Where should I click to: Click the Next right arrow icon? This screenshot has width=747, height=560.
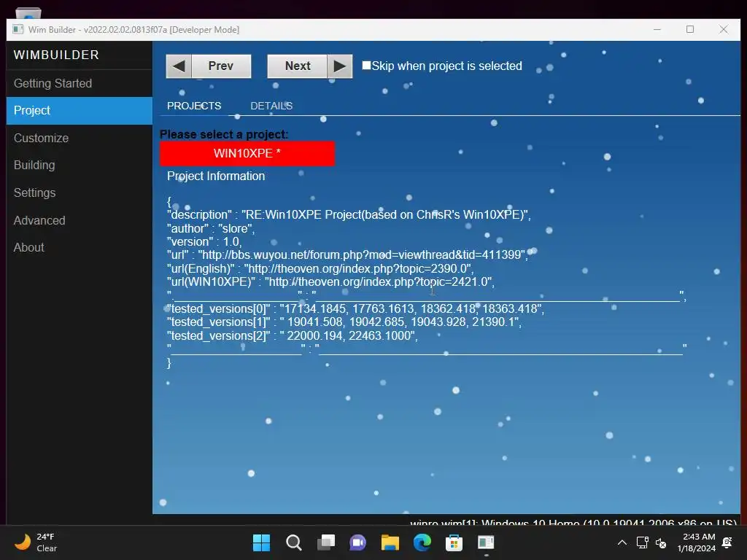340,66
